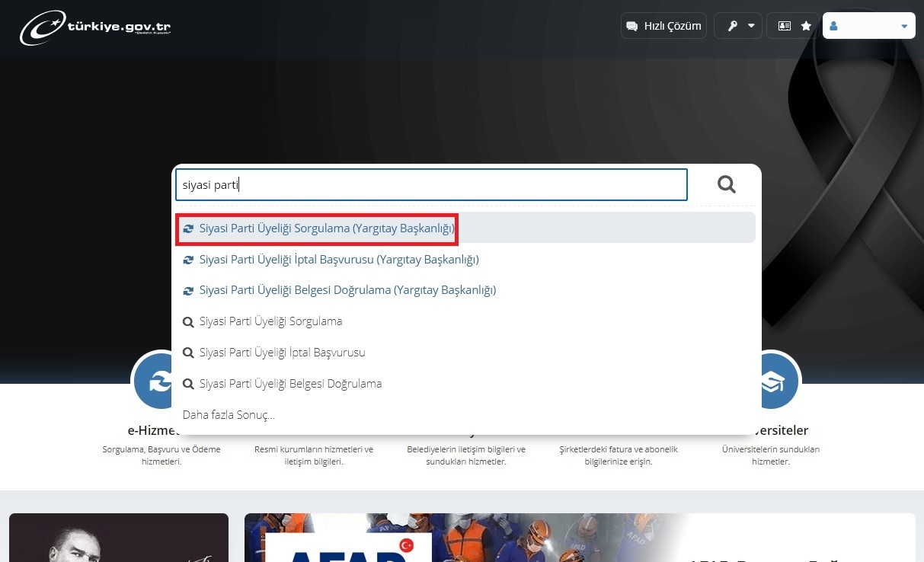Open the türkiye.gov.tr home logo

tap(95, 27)
